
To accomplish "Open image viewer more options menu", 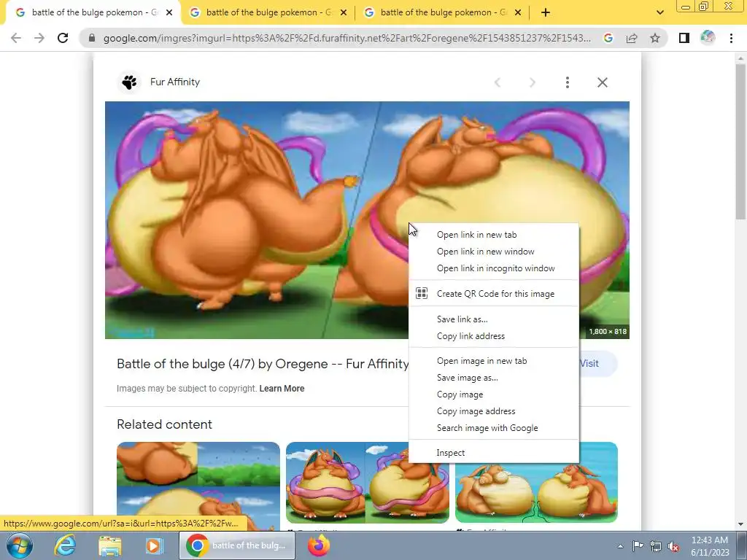I will pyautogui.click(x=567, y=82).
